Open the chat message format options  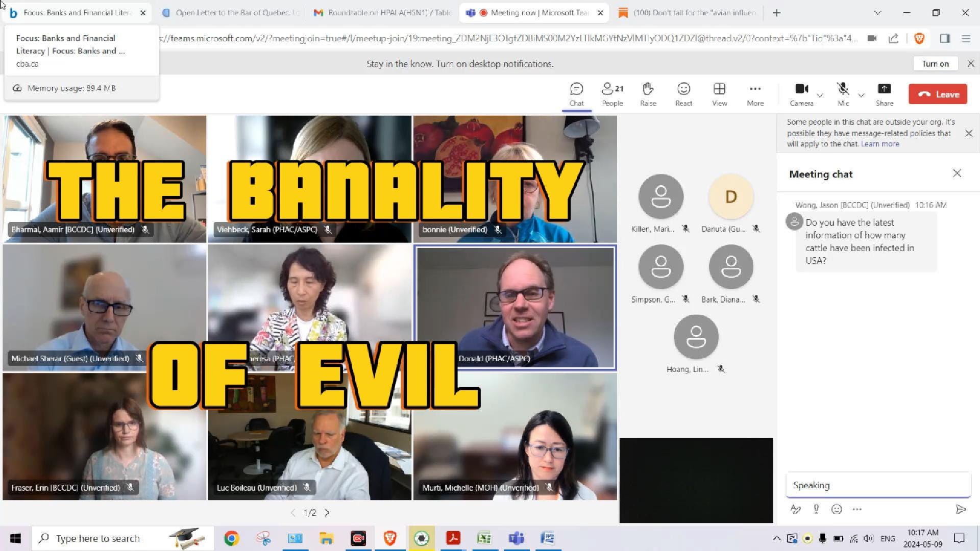click(x=795, y=509)
